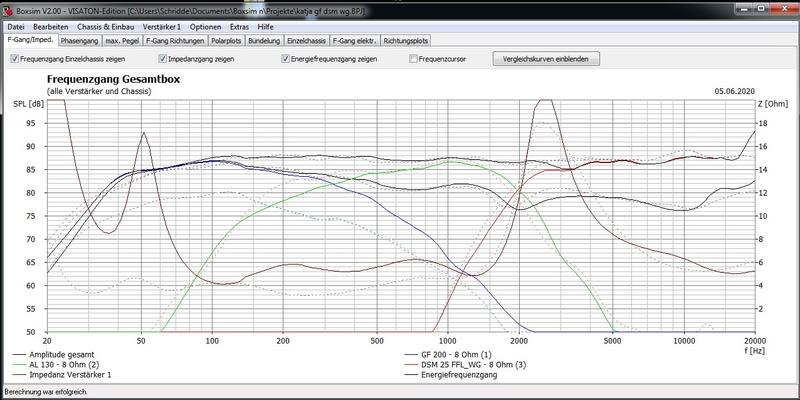Switch to the Phasengang tab

pyautogui.click(x=79, y=41)
